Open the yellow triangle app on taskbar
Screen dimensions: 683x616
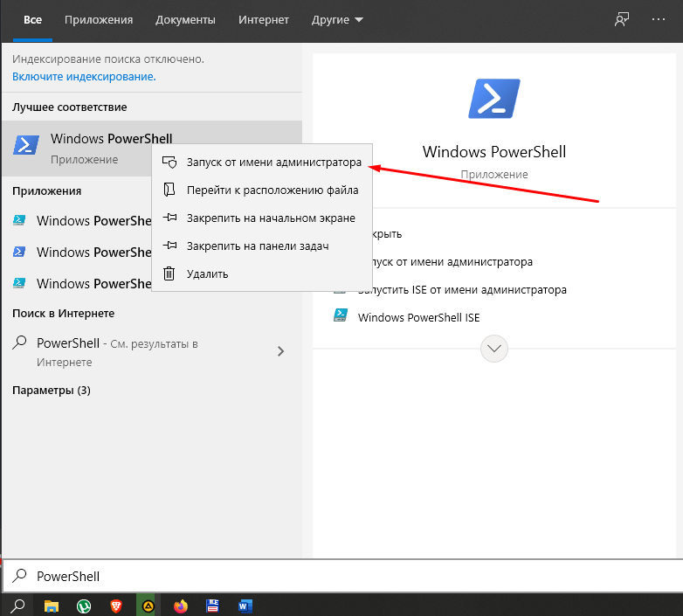point(148,606)
